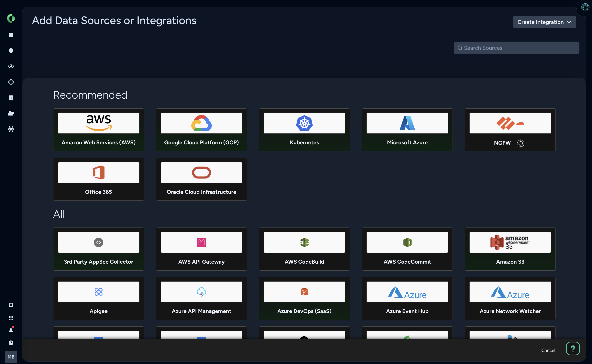Select the Amazon Web Services (AWS) tile
The height and width of the screenshot is (364, 592).
(x=98, y=130)
